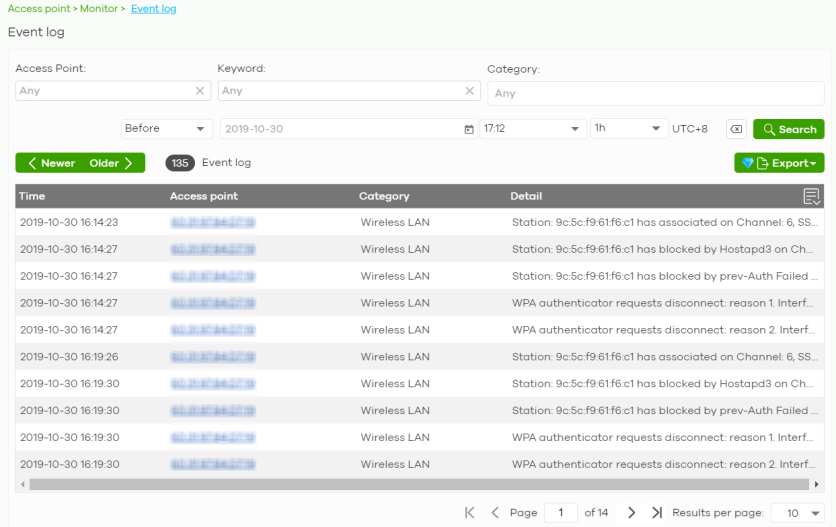
Task: Open the 1h duration dropdown
Action: click(x=628, y=129)
